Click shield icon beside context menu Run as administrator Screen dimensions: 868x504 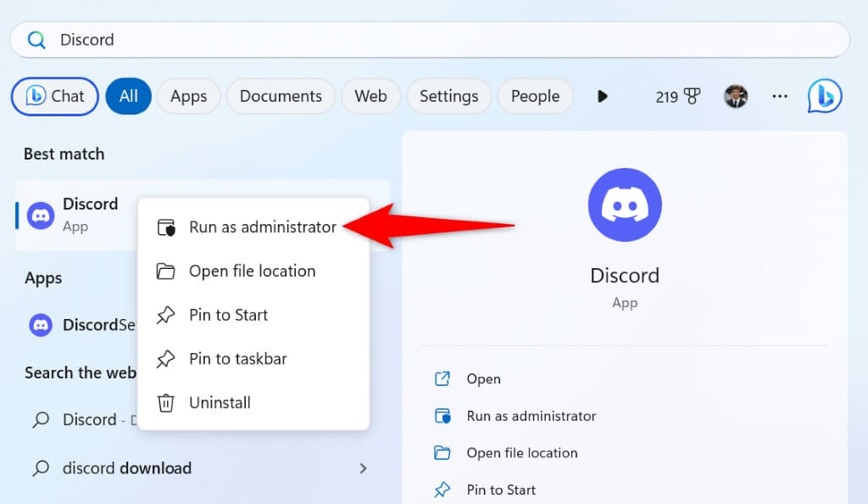click(166, 227)
